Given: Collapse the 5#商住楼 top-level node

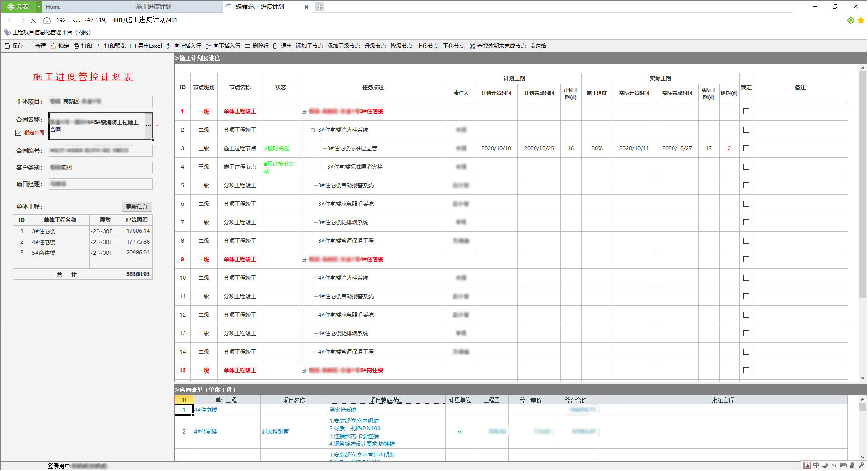Looking at the screenshot, I should (304, 371).
